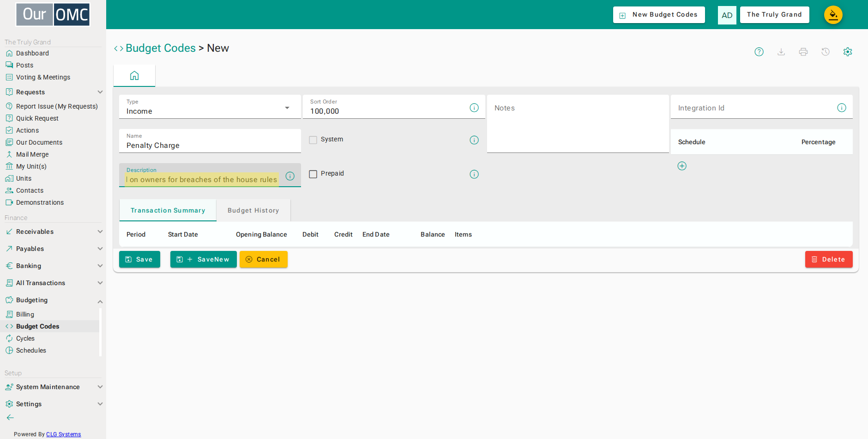Expand the Receivables section

pos(54,232)
